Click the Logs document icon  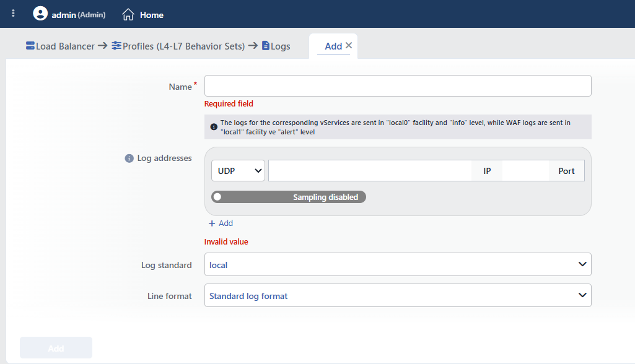266,45
